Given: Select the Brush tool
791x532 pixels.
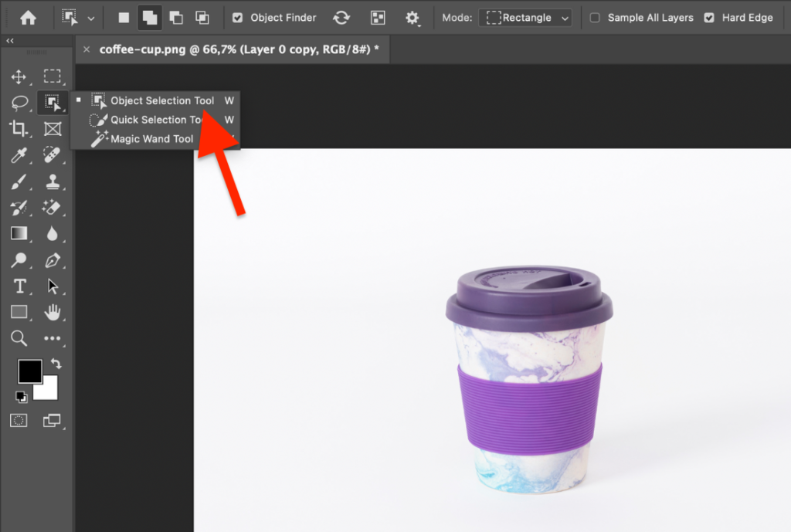Looking at the screenshot, I should point(19,181).
